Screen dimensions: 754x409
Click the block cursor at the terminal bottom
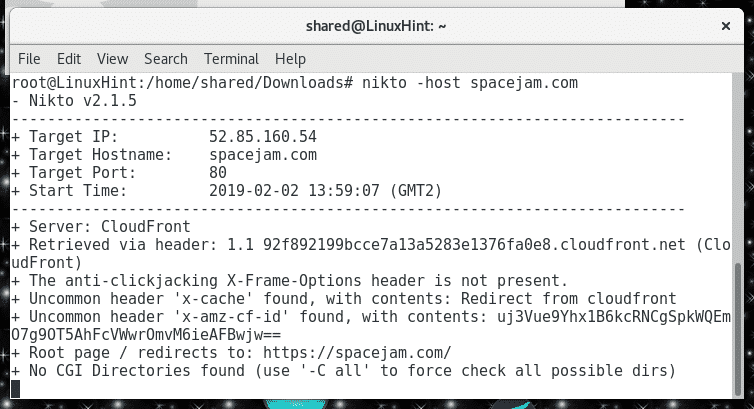(x=15, y=389)
